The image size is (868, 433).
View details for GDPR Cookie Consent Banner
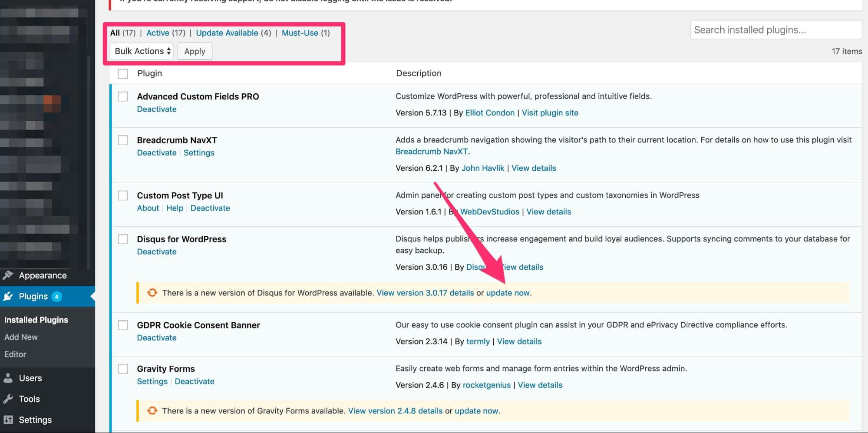(519, 342)
